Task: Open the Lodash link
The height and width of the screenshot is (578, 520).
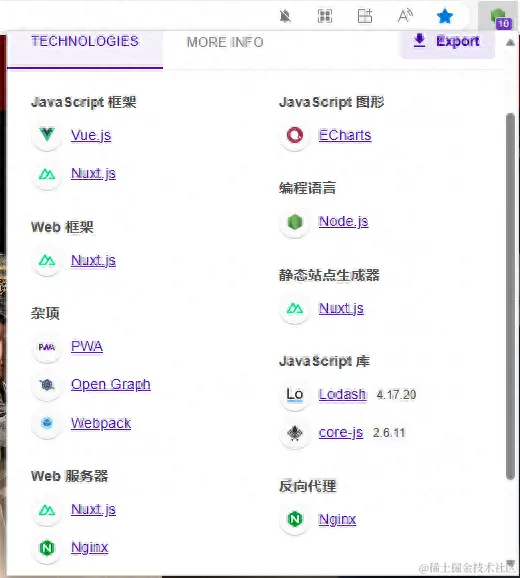Action: (x=343, y=394)
